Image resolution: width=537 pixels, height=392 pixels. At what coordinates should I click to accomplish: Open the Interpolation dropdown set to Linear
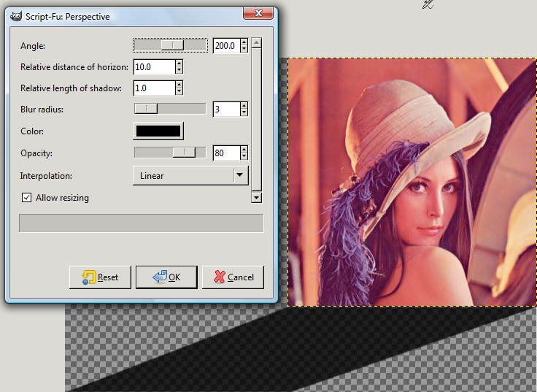190,175
